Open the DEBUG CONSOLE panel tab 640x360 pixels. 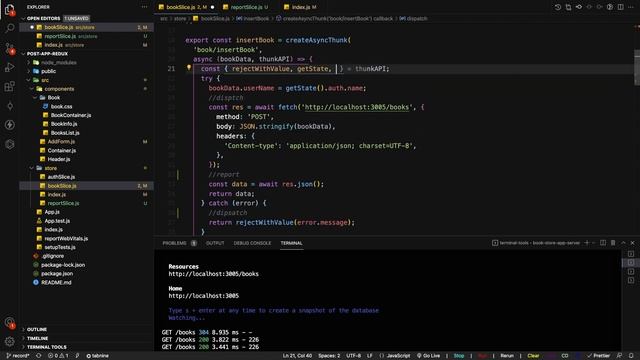click(252, 243)
